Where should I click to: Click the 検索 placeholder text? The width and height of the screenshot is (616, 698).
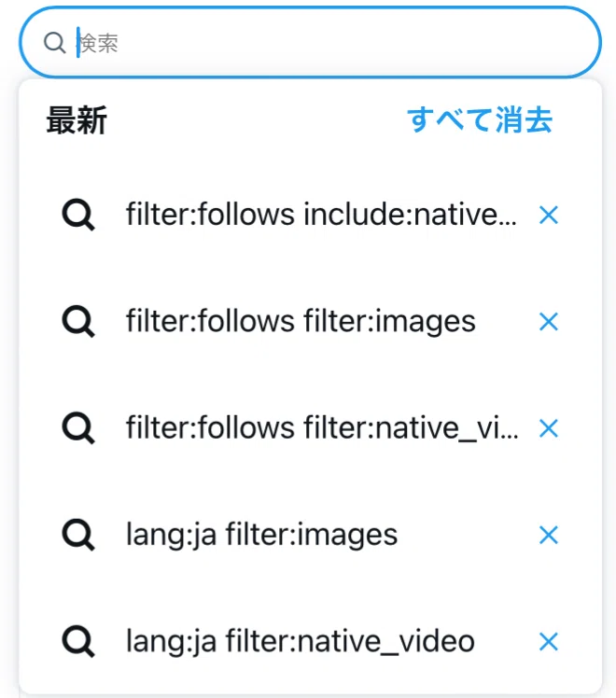[98, 43]
